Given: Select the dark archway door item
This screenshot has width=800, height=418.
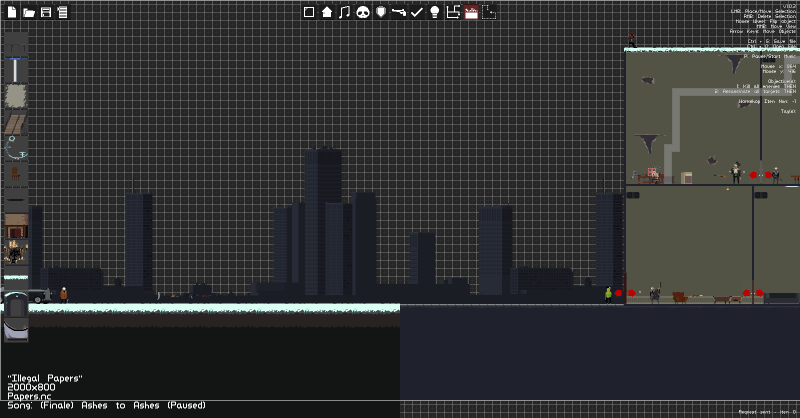Looking at the screenshot, I should click(15, 304).
